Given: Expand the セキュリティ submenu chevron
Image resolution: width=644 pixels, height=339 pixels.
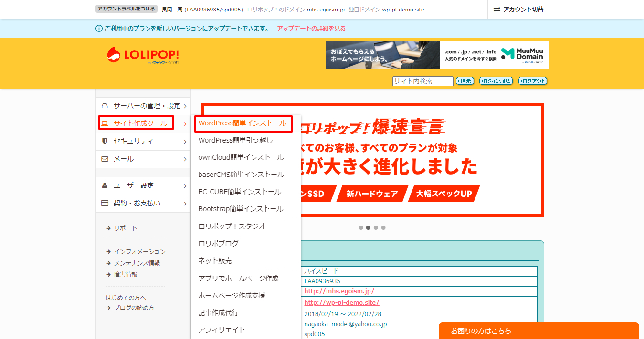Looking at the screenshot, I should coord(186,141).
